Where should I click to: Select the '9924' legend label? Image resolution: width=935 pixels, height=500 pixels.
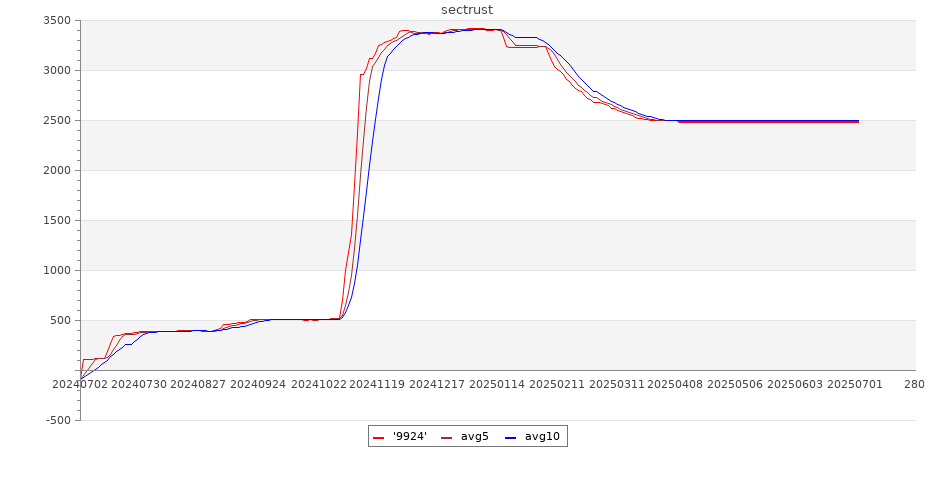[x=410, y=436]
